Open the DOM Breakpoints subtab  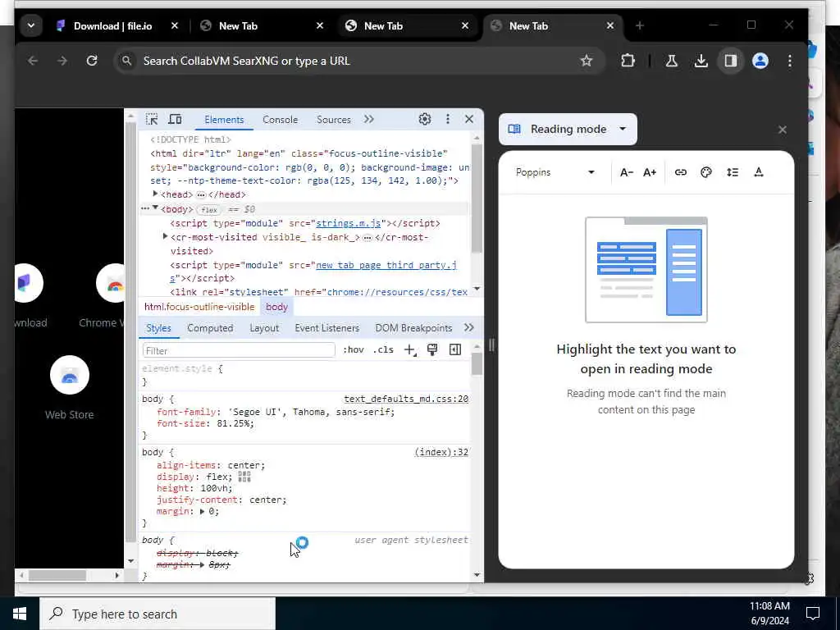click(x=413, y=328)
